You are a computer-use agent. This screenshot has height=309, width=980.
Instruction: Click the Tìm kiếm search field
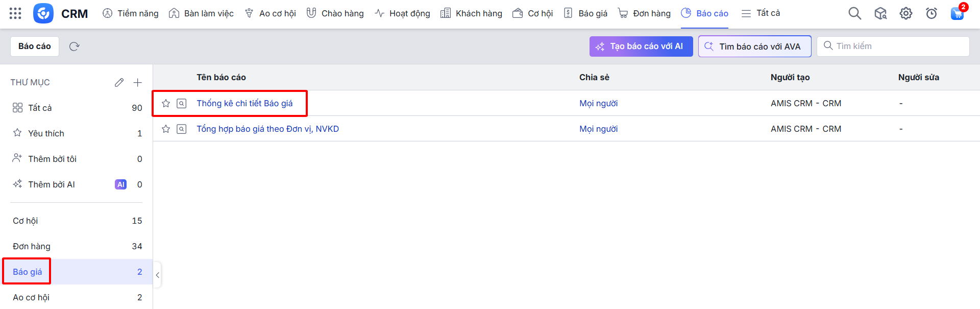pyautogui.click(x=898, y=46)
